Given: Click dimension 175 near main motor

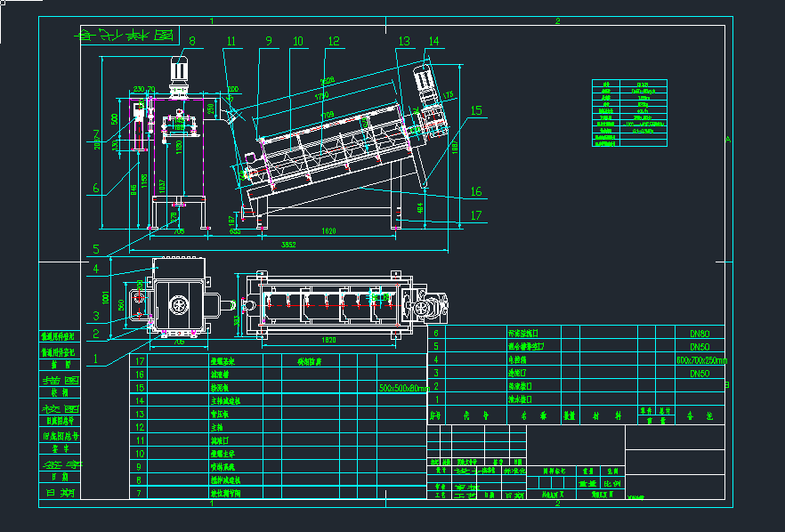Looking at the screenshot, I should pyautogui.click(x=448, y=95).
